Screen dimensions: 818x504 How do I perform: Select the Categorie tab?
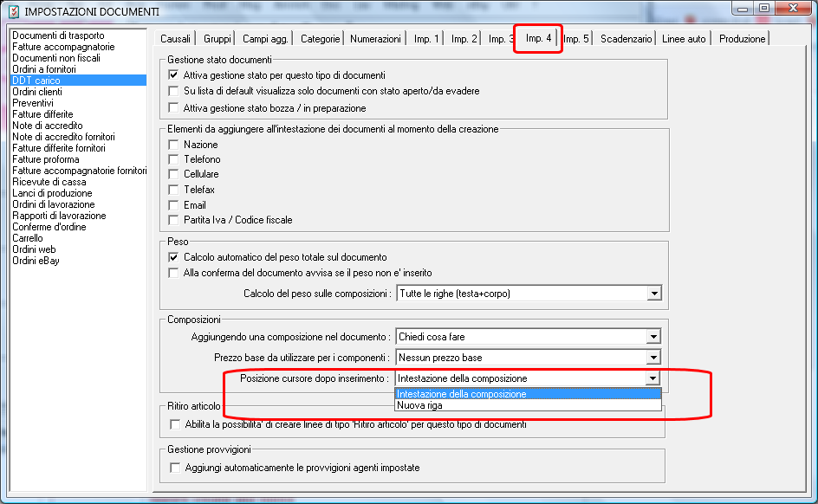pyautogui.click(x=320, y=39)
